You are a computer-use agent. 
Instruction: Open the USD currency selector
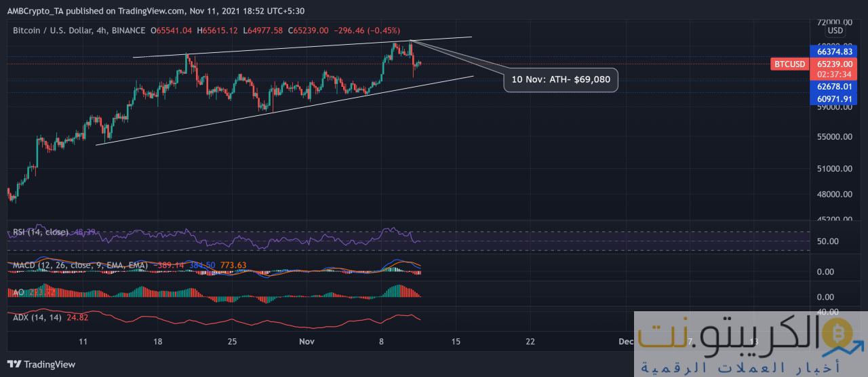coord(835,31)
